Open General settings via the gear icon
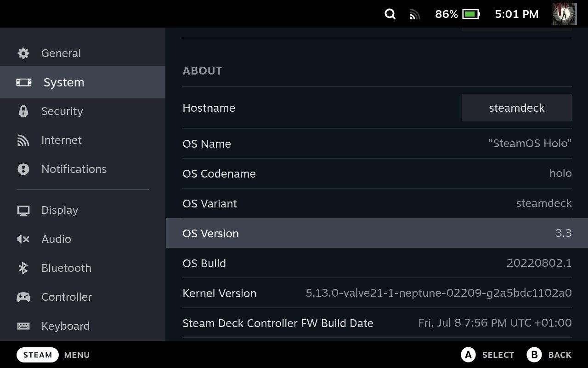The width and height of the screenshot is (588, 368). coord(23,53)
